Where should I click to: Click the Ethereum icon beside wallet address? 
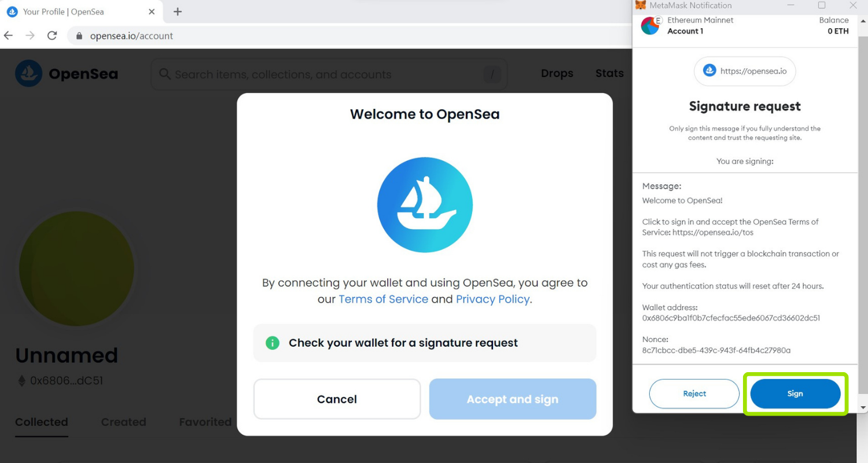pos(22,381)
